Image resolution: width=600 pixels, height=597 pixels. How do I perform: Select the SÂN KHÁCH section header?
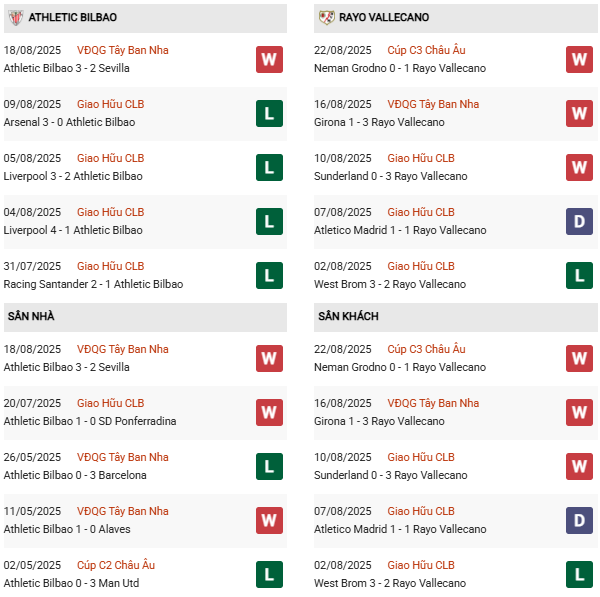(x=350, y=317)
